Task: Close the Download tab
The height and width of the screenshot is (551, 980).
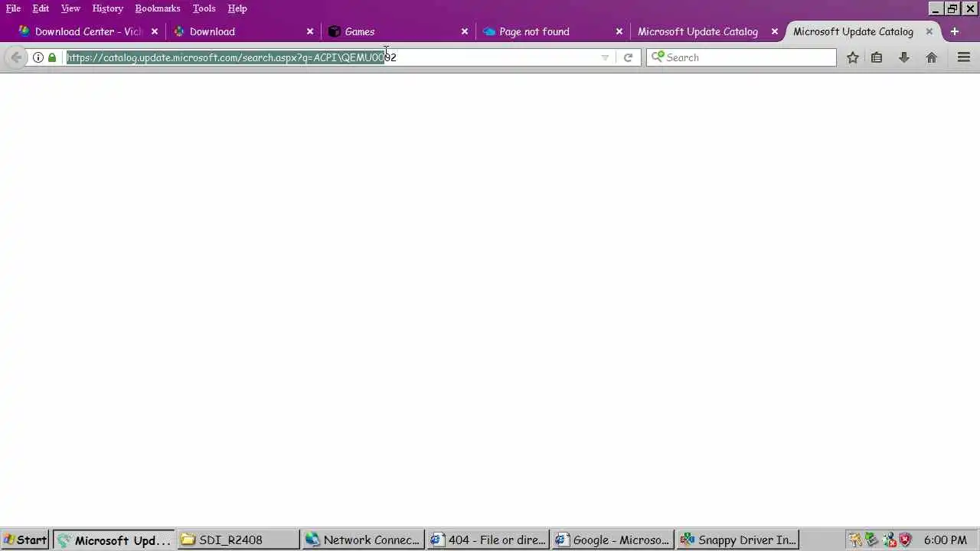Action: coord(310,31)
